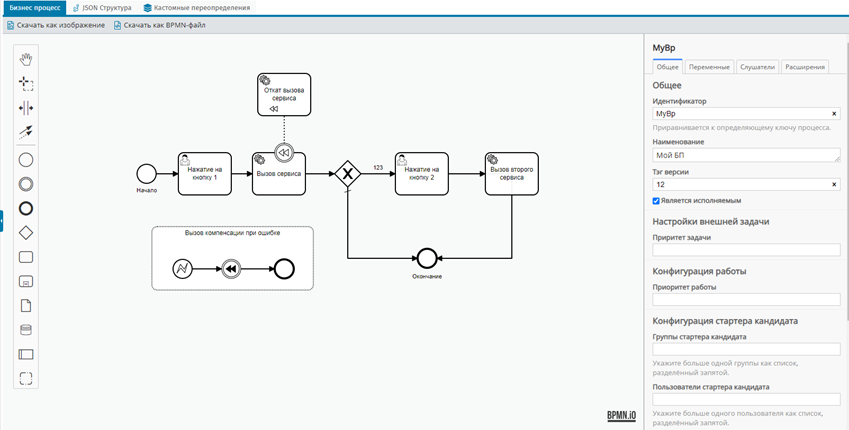Activate the global connect arrow tool
Screen dimensions: 849x430
coord(26,131)
